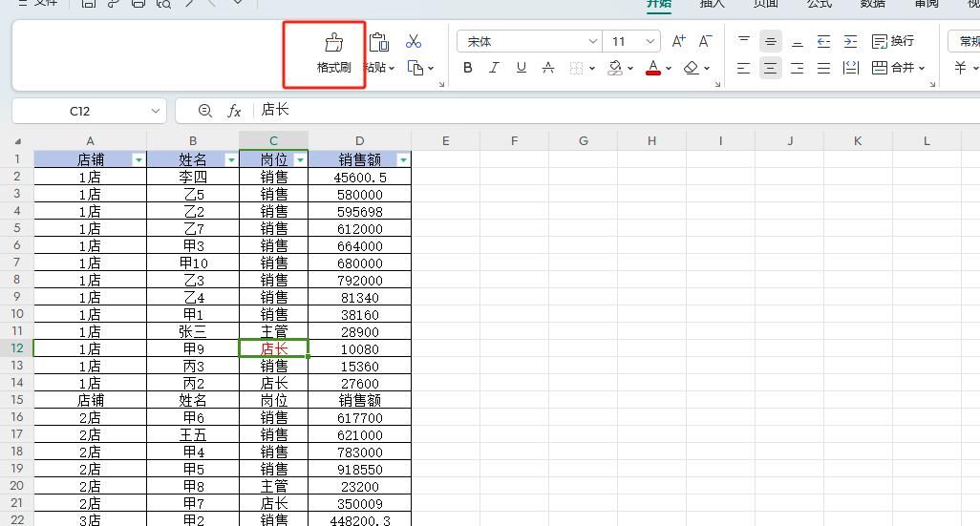
Task: Open the filter dropdown for 岗位 column
Action: tap(300, 160)
